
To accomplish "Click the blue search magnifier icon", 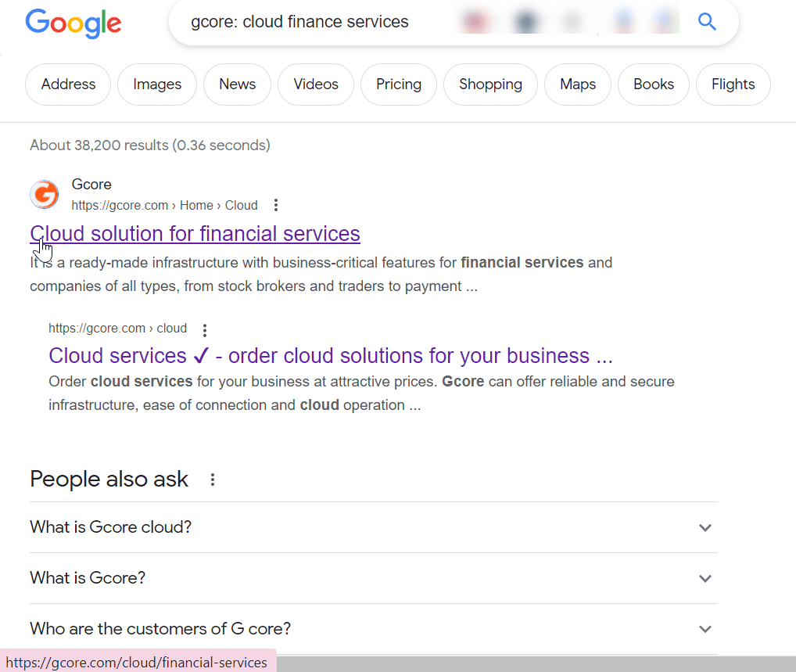I will coord(707,22).
